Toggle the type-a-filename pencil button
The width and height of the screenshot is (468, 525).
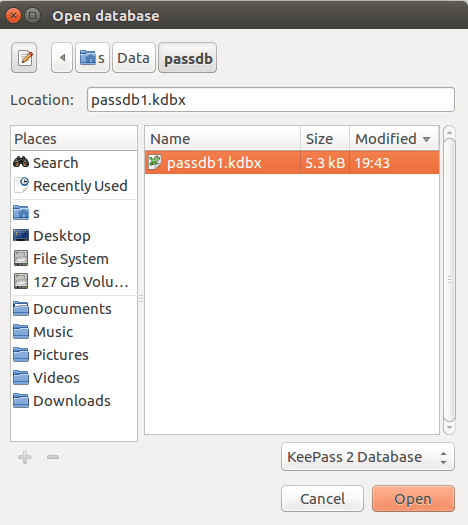pyautogui.click(x=24, y=58)
